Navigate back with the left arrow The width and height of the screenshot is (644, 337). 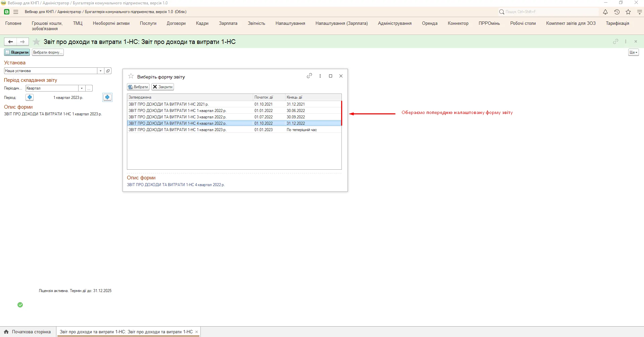click(10, 42)
